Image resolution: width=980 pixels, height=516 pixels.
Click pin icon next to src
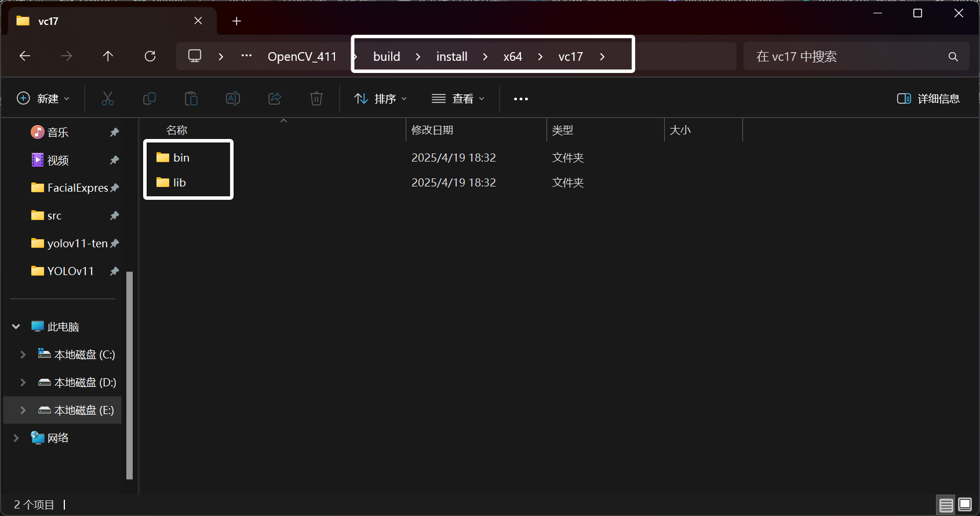[115, 215]
